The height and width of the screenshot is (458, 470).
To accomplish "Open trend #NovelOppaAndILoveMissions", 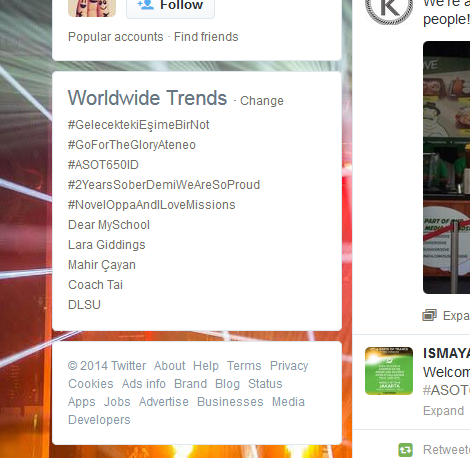I will [152, 205].
